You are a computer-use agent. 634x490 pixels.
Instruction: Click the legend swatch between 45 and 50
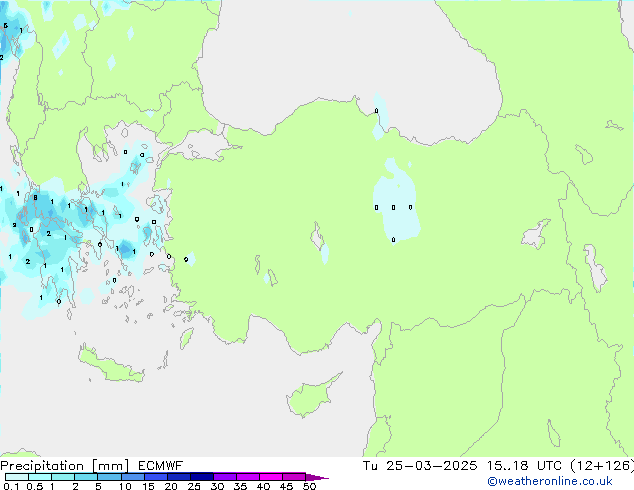(294, 477)
